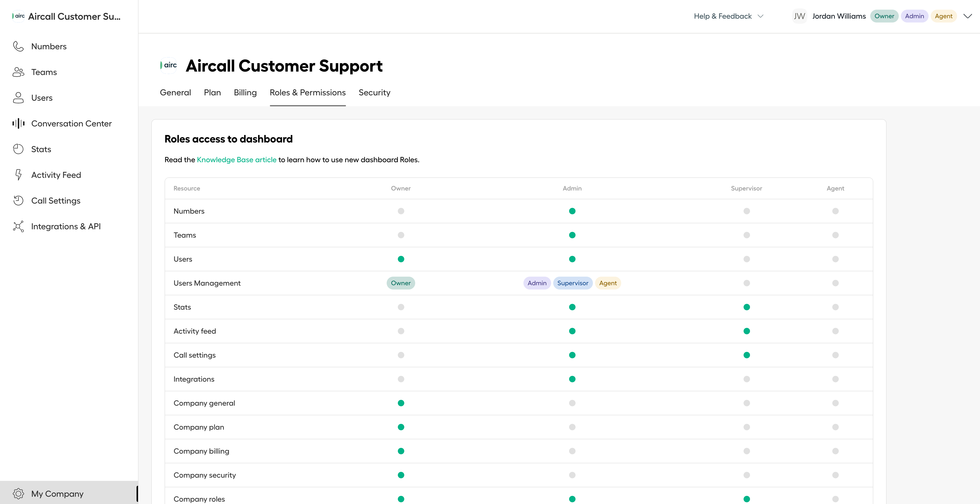Toggle Supervisor dot for Activity feed
The width and height of the screenshot is (980, 504).
click(x=747, y=331)
